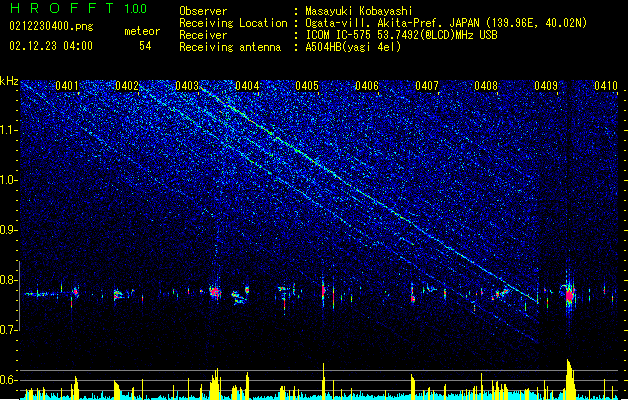The width and height of the screenshot is (629, 400).
Task: Click the 0401 time marker
Action: [x=67, y=86]
